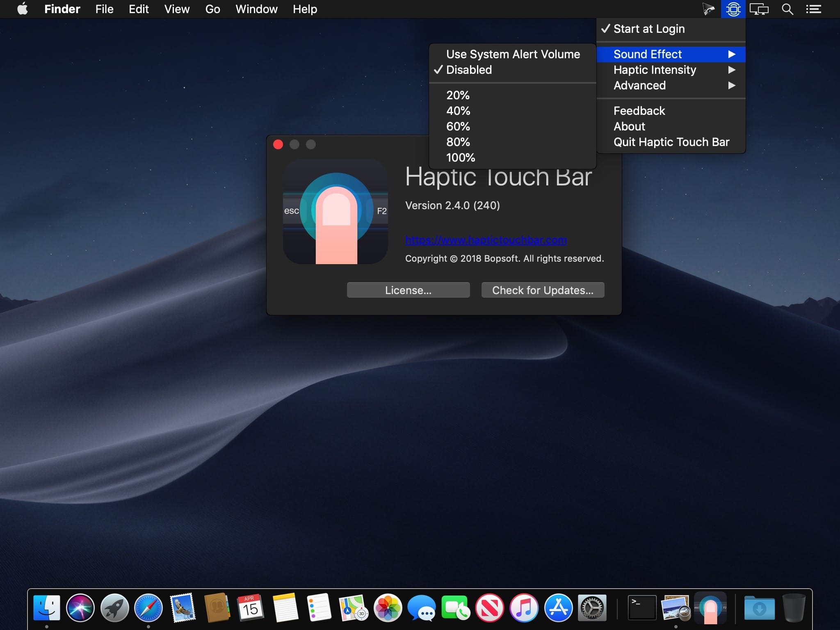This screenshot has width=840, height=630.
Task: Open System Preferences gear in Dock
Action: pos(592,607)
